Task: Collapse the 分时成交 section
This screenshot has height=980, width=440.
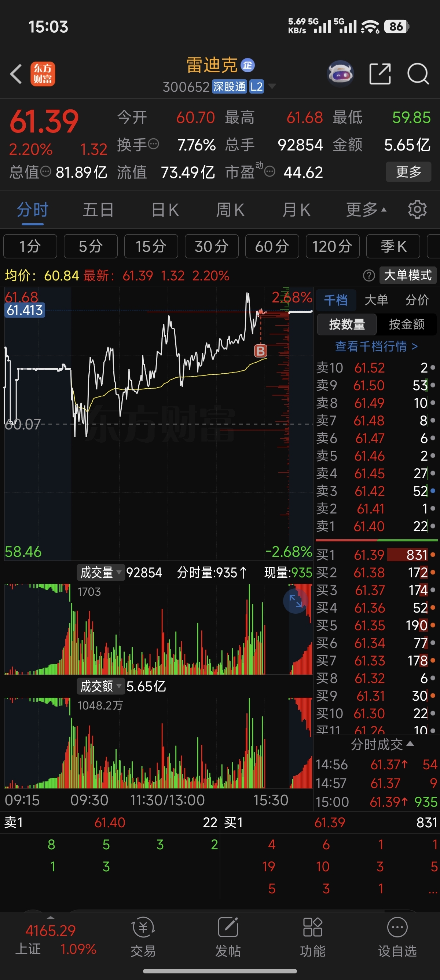Action: coord(382,744)
